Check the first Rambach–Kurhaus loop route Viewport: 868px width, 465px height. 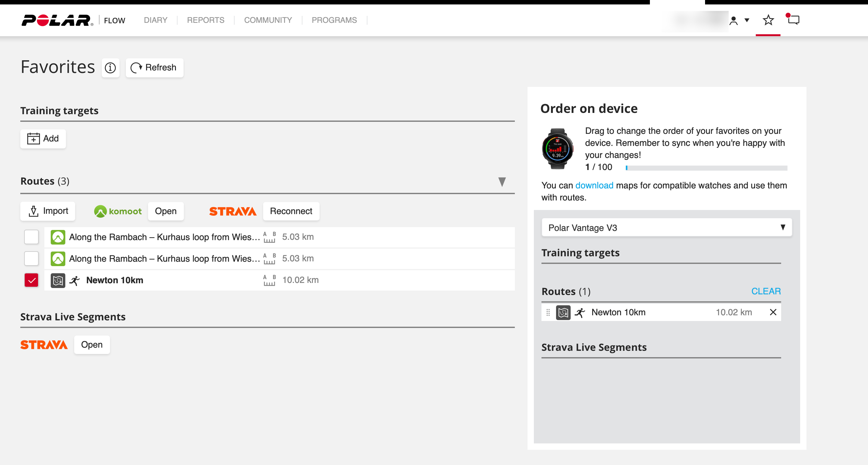tap(31, 237)
